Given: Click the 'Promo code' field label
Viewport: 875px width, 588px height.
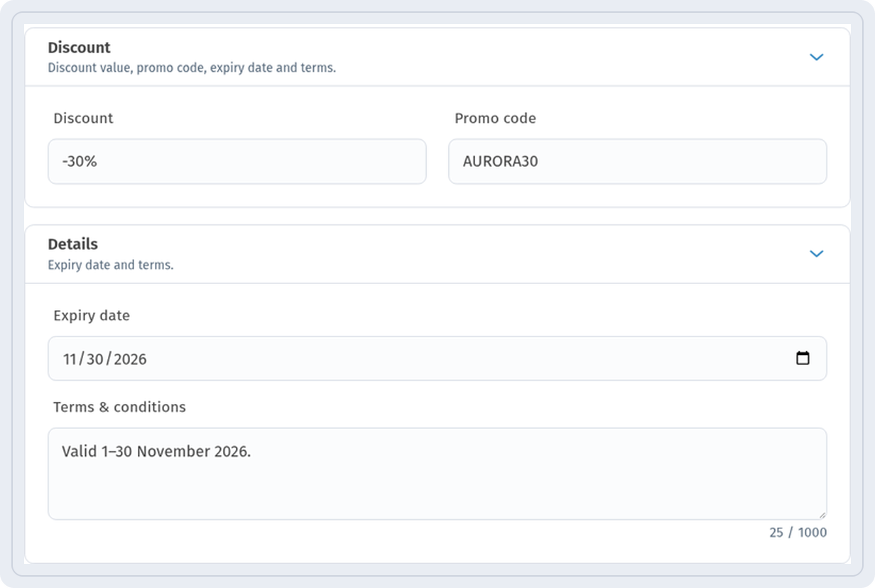Looking at the screenshot, I should (x=495, y=119).
